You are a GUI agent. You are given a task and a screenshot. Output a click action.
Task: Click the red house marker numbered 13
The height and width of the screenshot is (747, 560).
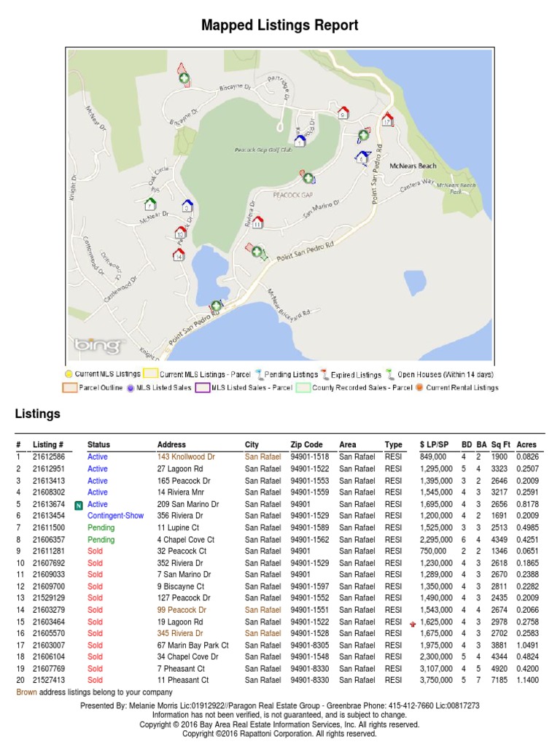[181, 233]
